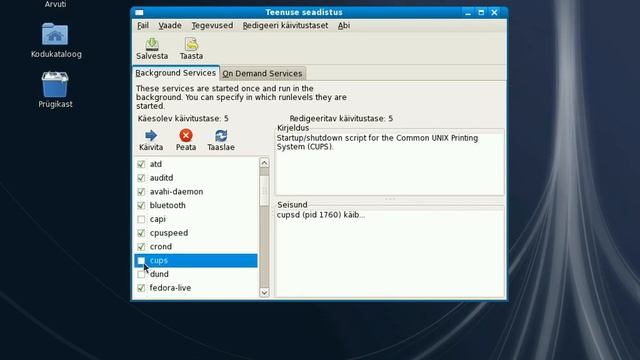Image resolution: width=640 pixels, height=360 pixels.
Task: Toggle the bluetooth service checkbox
Action: [141, 205]
